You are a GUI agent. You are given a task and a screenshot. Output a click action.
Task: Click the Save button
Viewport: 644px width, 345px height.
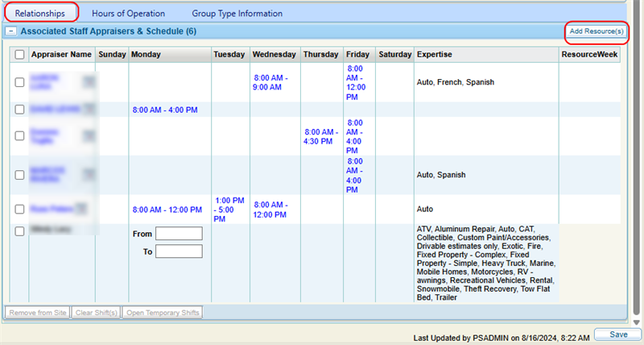tap(618, 335)
